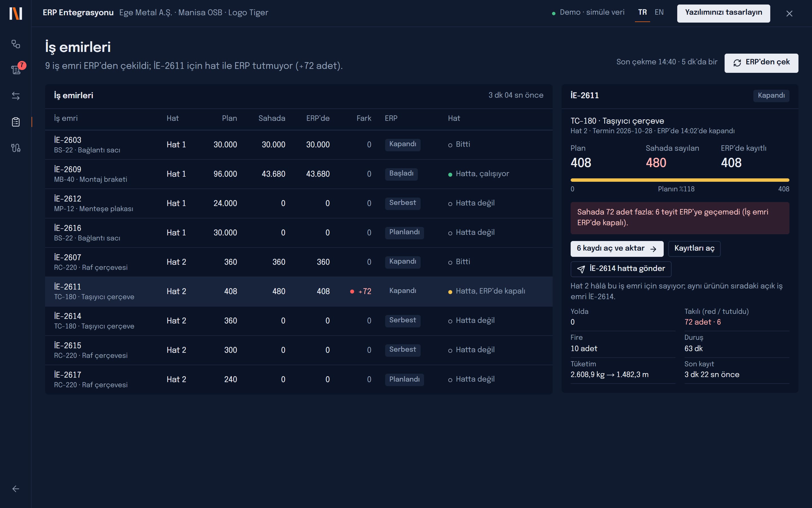Click the red 'Sahada 72 adet fazla' alert
The image size is (812, 508).
[680, 218]
